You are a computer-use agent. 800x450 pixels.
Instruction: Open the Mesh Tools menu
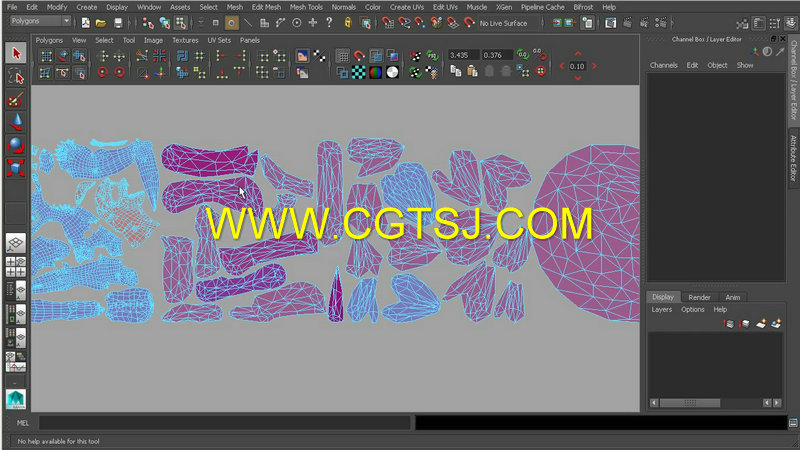coord(306,7)
